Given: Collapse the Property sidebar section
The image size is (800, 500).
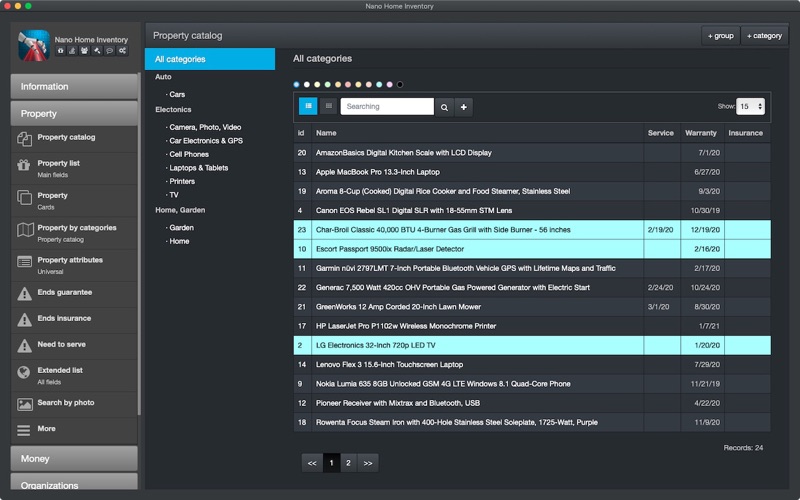Looking at the screenshot, I should (x=74, y=113).
